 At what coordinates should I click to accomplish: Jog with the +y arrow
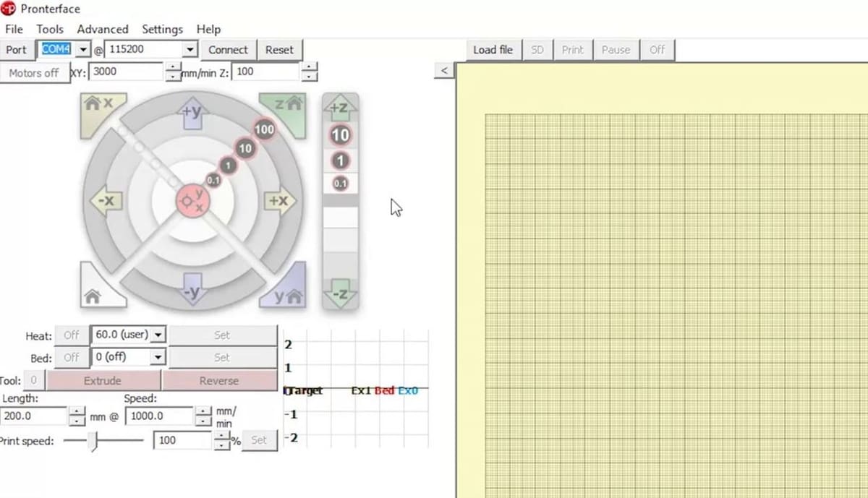(x=192, y=113)
